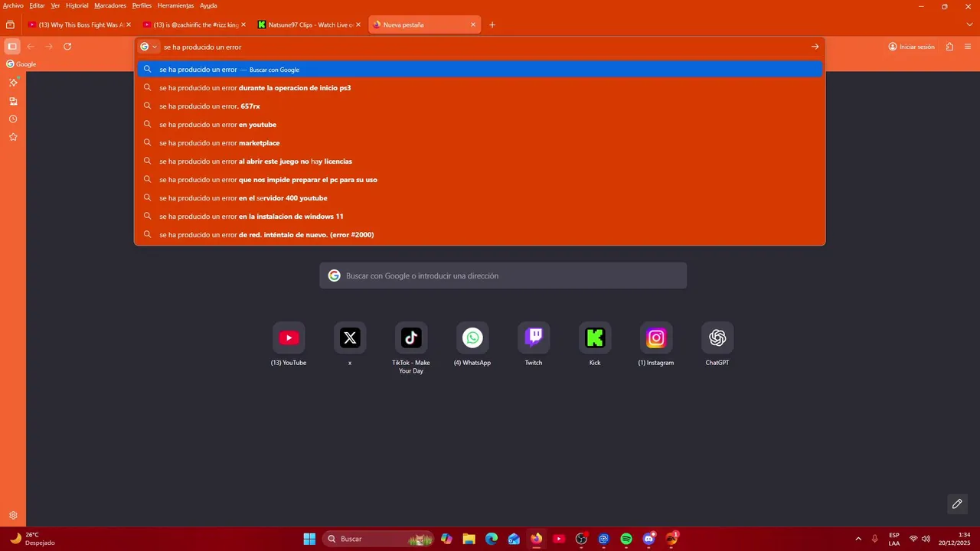Click the go arrow in address bar
The height and width of the screenshot is (551, 980).
tap(815, 47)
